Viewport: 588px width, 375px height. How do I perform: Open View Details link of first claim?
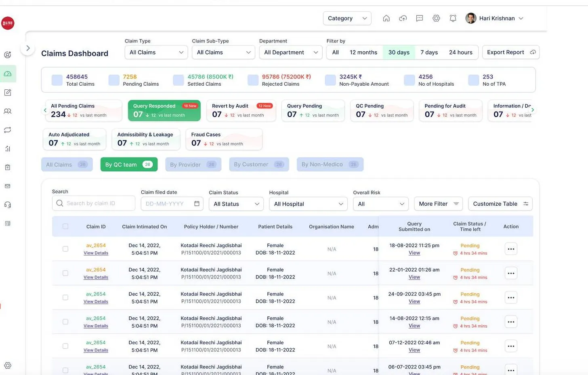pos(96,253)
